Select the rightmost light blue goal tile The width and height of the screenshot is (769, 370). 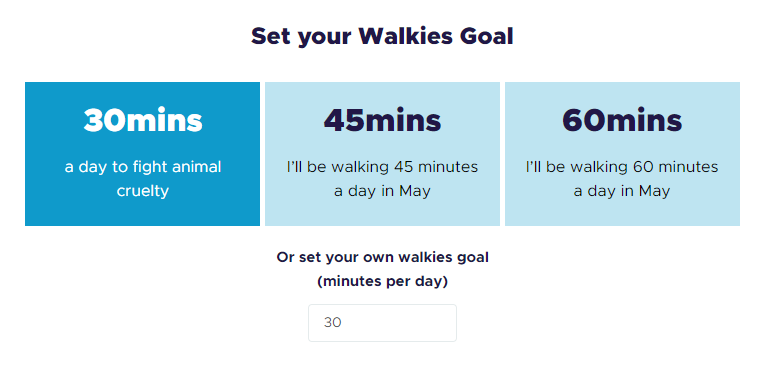622,154
